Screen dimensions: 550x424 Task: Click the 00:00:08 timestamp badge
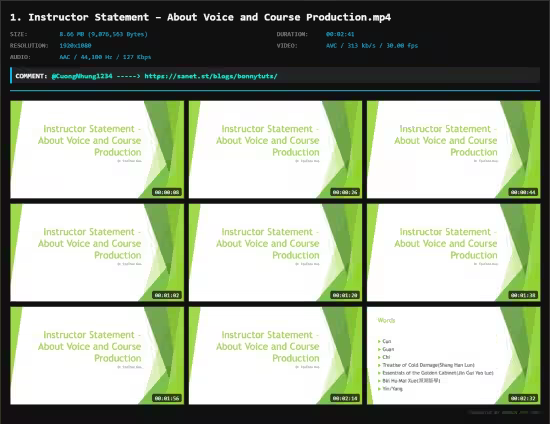167,192
